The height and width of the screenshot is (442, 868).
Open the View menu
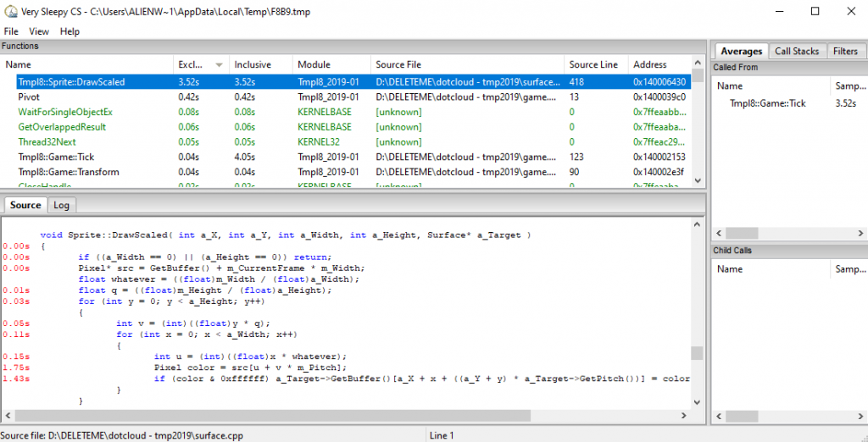[x=39, y=31]
